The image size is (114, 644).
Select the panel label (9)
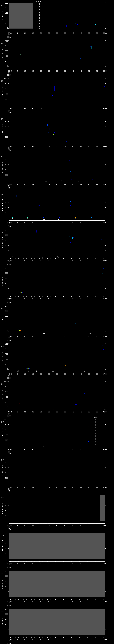[x=2, y=308]
